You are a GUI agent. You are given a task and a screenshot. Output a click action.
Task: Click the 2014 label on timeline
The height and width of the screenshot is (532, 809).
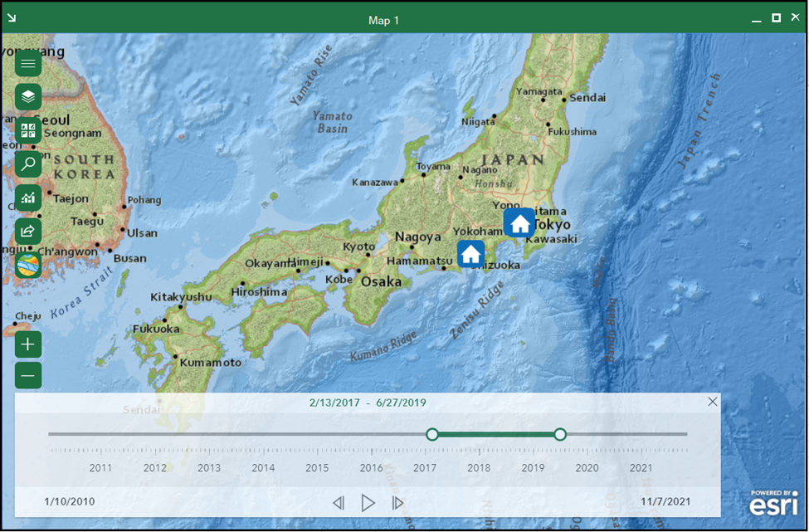pyautogui.click(x=263, y=468)
